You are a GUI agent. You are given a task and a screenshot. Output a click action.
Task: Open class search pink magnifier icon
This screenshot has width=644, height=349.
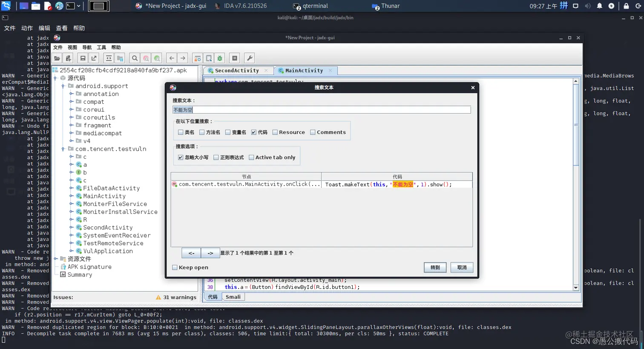146,58
